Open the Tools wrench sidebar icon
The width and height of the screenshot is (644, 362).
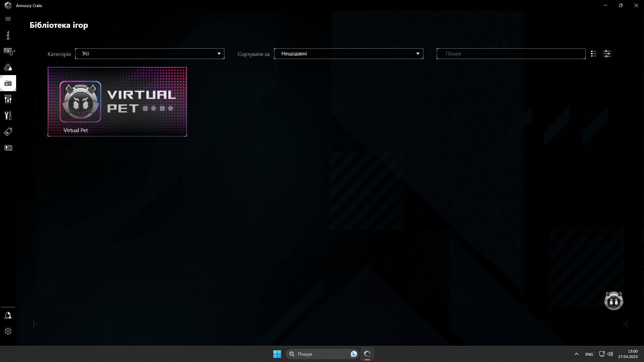coord(8,115)
